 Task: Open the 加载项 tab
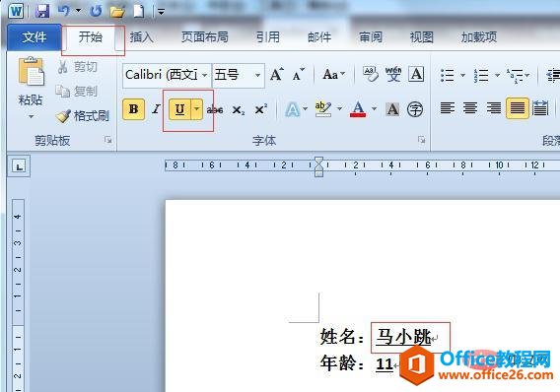(479, 37)
